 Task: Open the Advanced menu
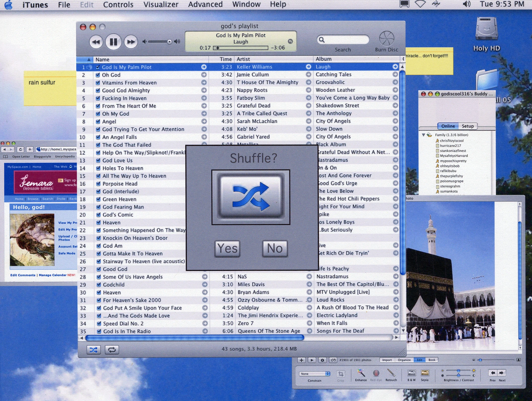click(x=205, y=5)
